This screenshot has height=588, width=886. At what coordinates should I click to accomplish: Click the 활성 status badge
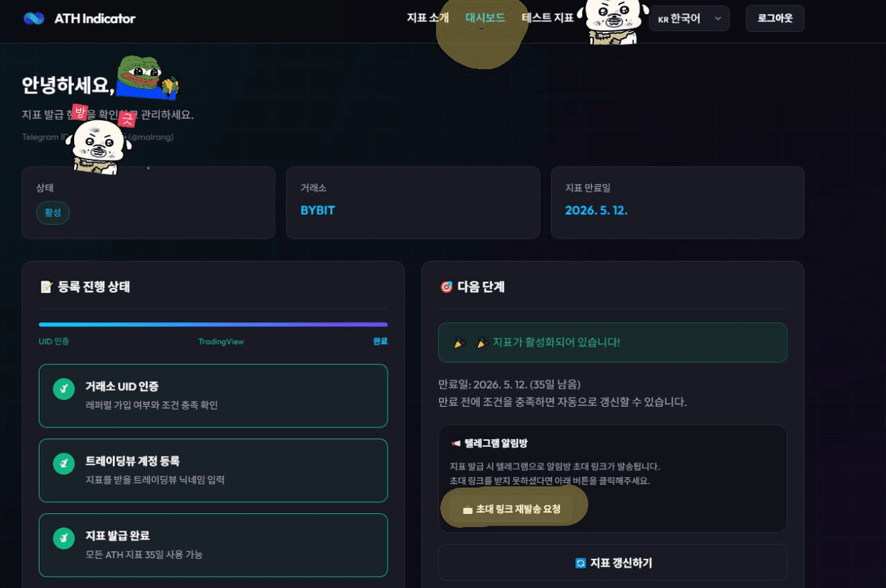point(53,212)
